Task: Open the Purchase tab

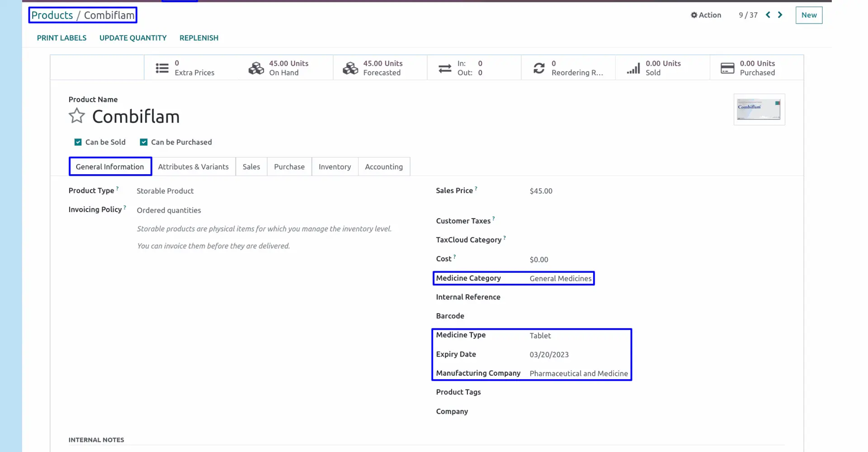Action: coord(289,167)
